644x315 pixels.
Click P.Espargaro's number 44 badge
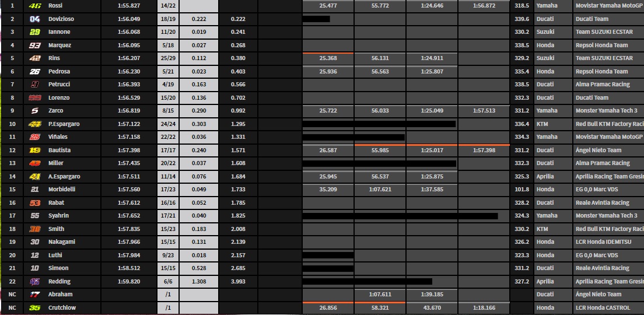click(x=34, y=124)
